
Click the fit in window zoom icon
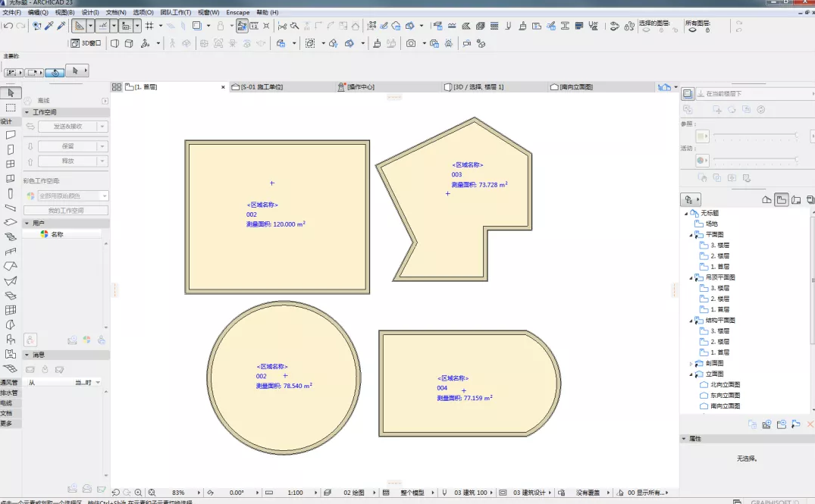[152, 492]
